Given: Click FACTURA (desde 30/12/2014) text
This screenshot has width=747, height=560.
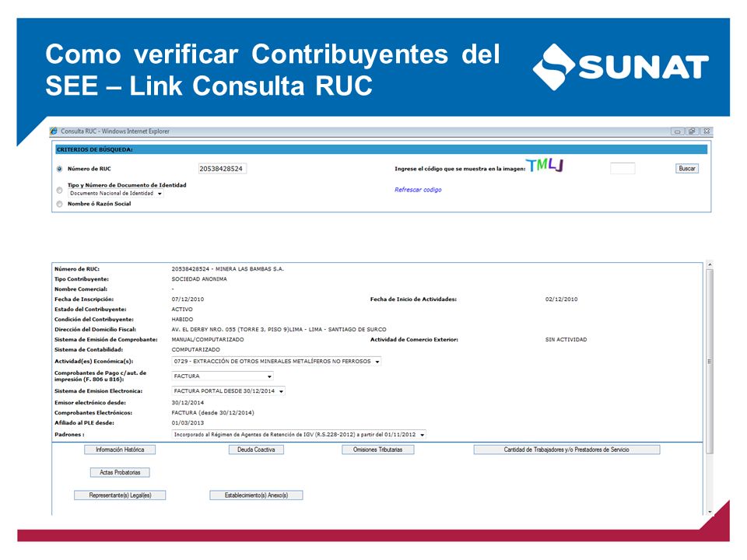Looking at the screenshot, I should tap(213, 413).
